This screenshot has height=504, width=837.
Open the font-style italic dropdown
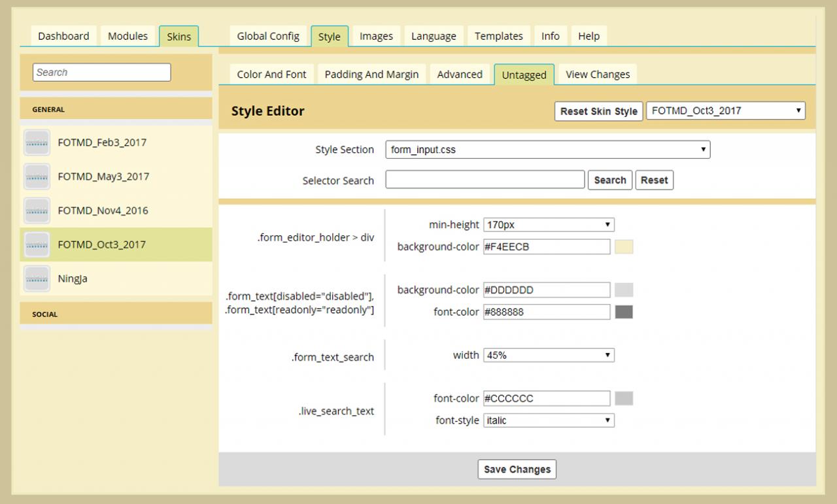coord(549,420)
